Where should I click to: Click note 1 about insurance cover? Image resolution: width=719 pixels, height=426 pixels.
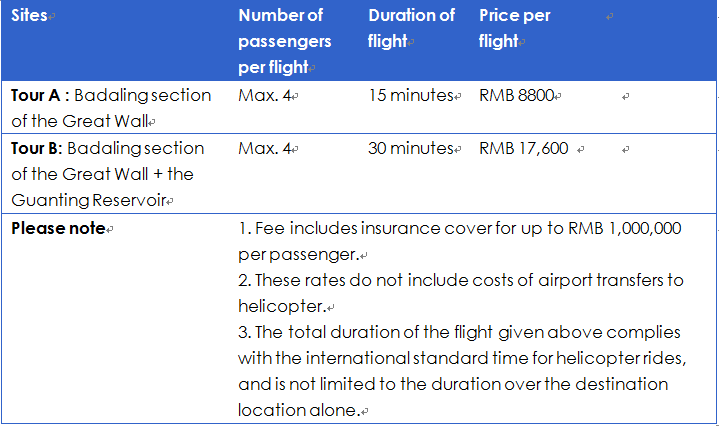tap(459, 241)
